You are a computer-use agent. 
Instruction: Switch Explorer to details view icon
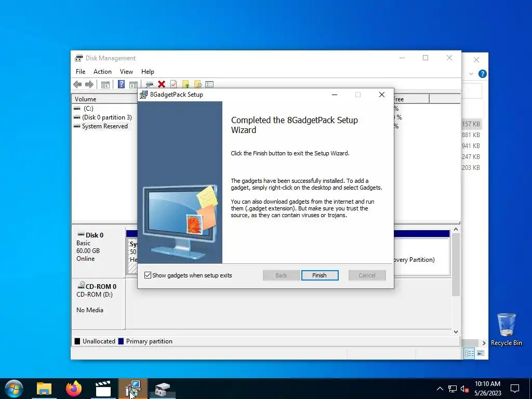469,353
